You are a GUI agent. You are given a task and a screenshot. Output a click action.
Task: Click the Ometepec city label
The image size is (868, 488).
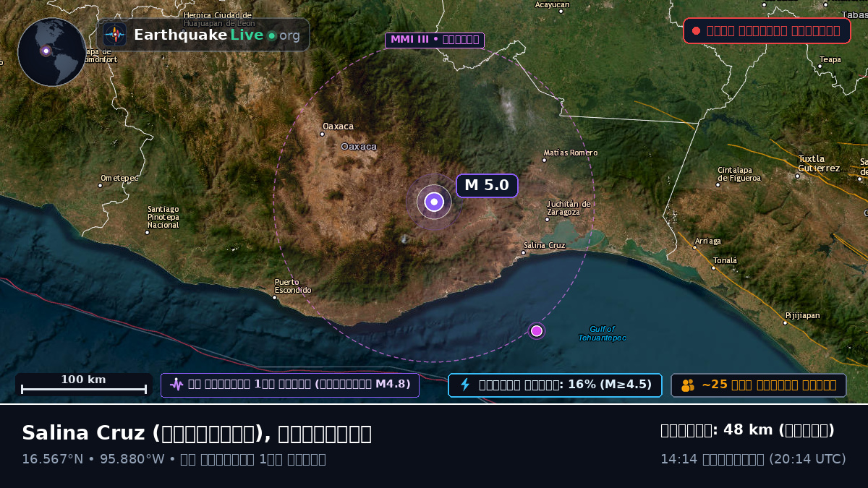click(x=119, y=178)
